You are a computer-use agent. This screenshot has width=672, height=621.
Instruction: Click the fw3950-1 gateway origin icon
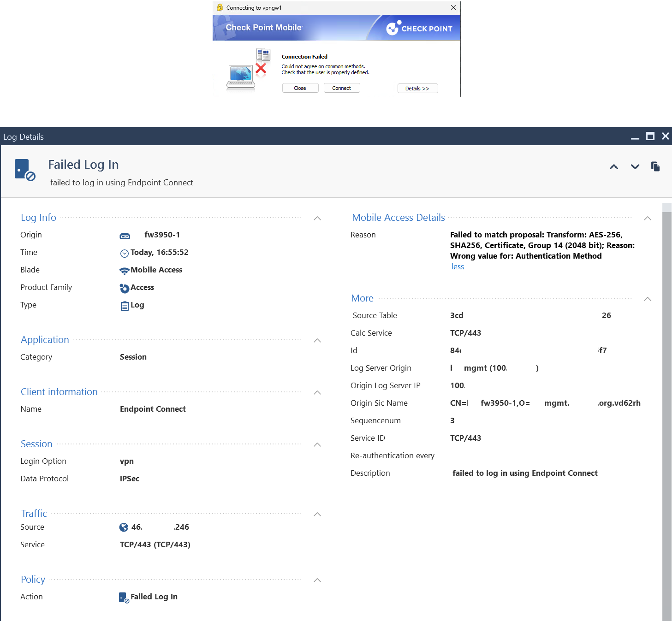click(125, 236)
